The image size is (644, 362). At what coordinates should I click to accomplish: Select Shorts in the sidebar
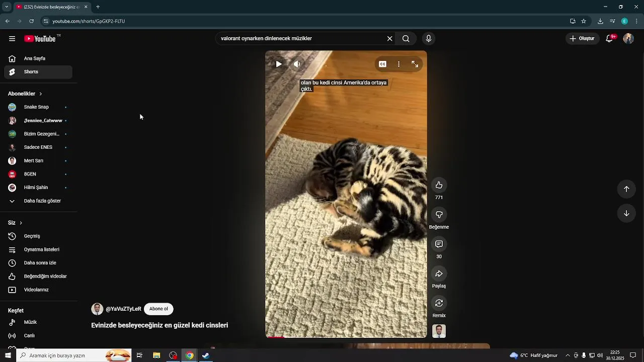pyautogui.click(x=38, y=72)
